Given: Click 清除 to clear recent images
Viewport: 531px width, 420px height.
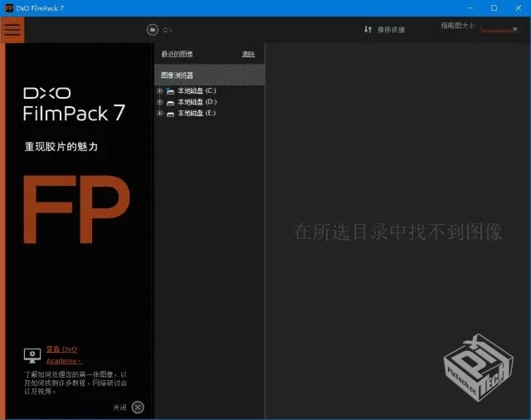Looking at the screenshot, I should (248, 54).
